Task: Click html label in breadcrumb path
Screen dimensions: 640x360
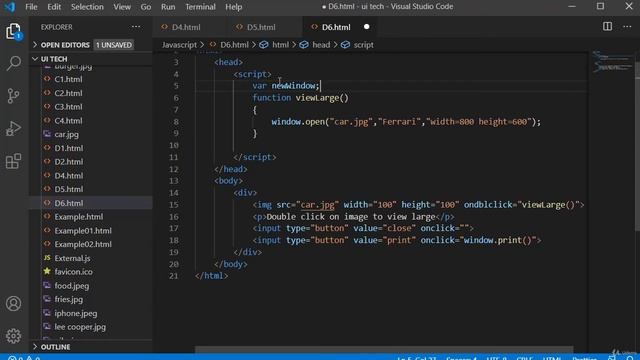Action: 280,45
